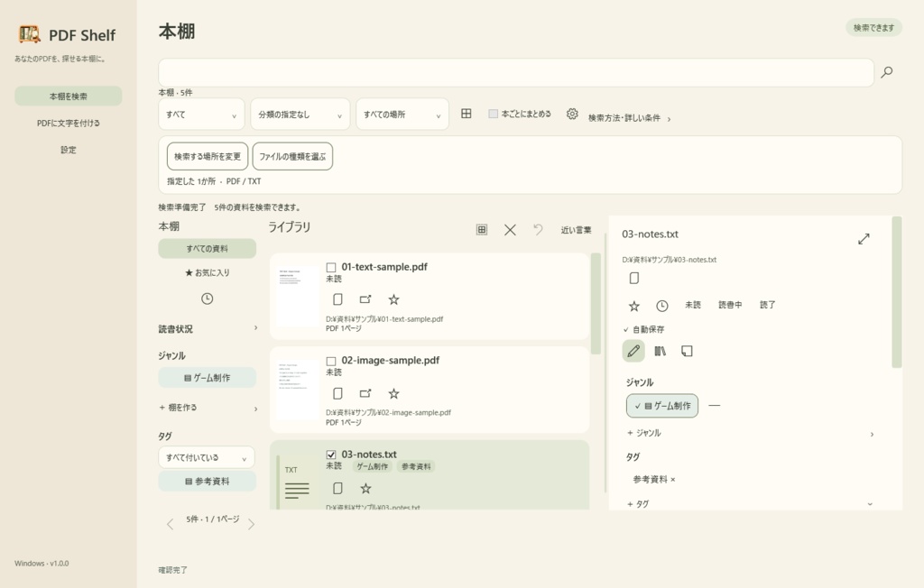Expand the 棚を作る option

point(208,408)
